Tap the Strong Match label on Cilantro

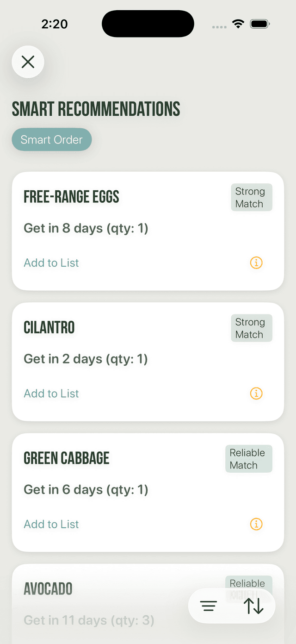click(x=251, y=328)
